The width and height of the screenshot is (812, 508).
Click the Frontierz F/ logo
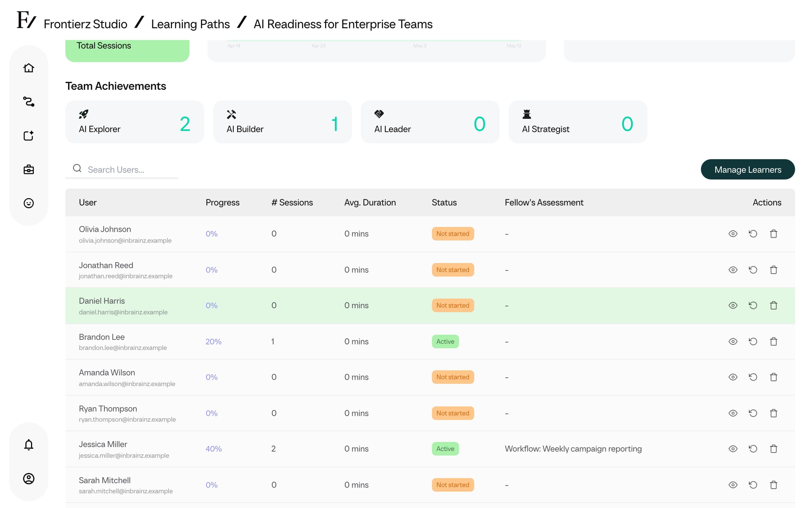tap(26, 20)
